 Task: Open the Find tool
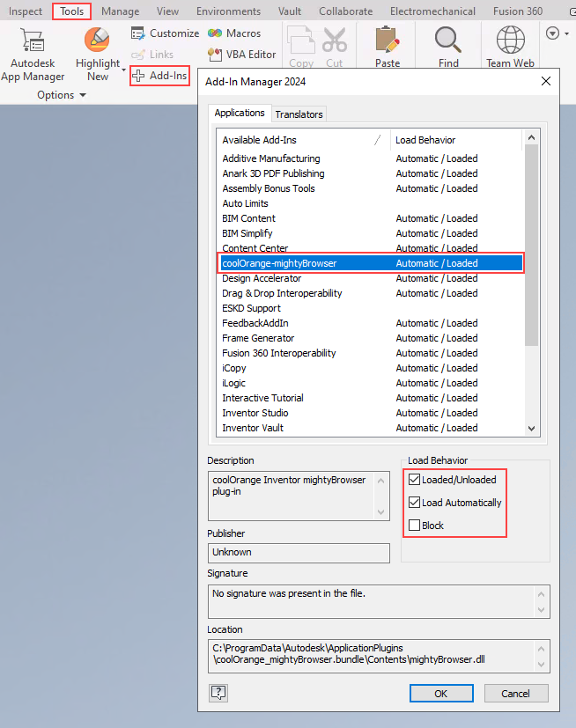tap(448, 47)
